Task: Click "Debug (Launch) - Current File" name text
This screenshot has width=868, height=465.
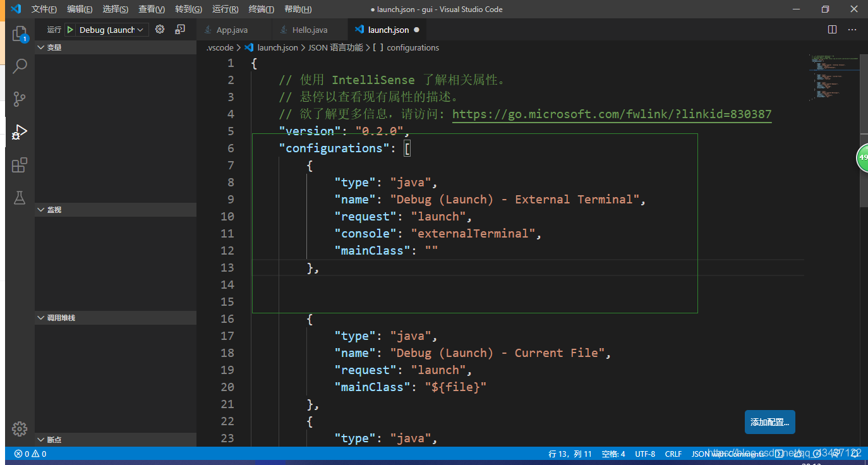Action: click(x=497, y=353)
